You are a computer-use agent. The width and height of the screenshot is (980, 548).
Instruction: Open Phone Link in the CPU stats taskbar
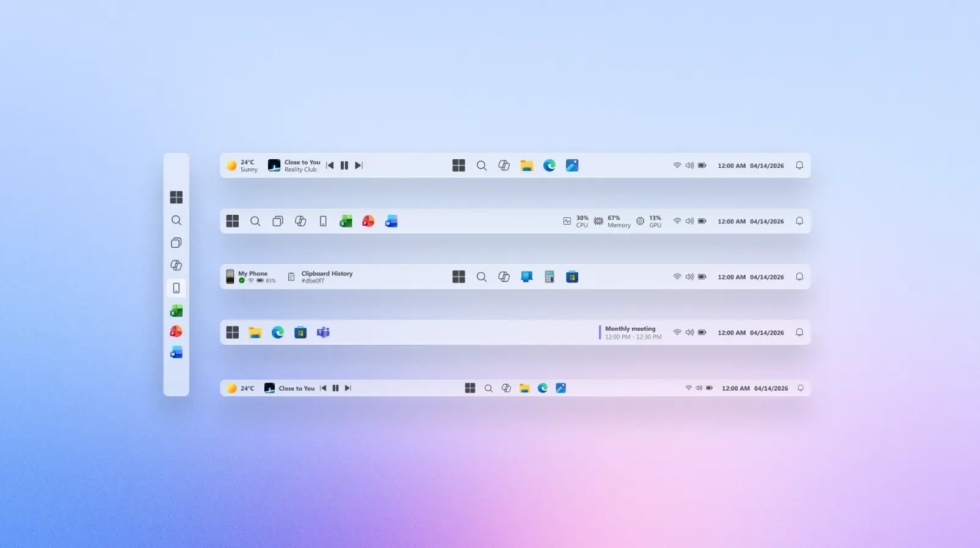tap(323, 221)
